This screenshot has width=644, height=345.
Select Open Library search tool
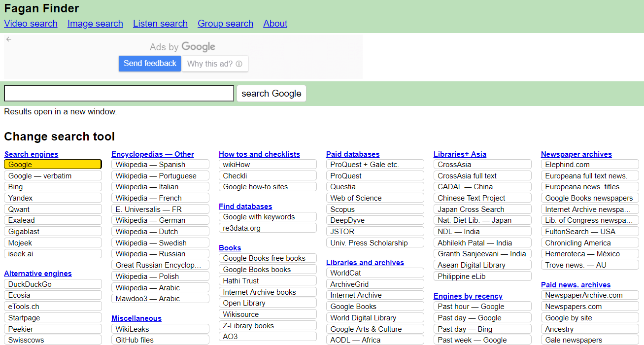click(x=268, y=303)
